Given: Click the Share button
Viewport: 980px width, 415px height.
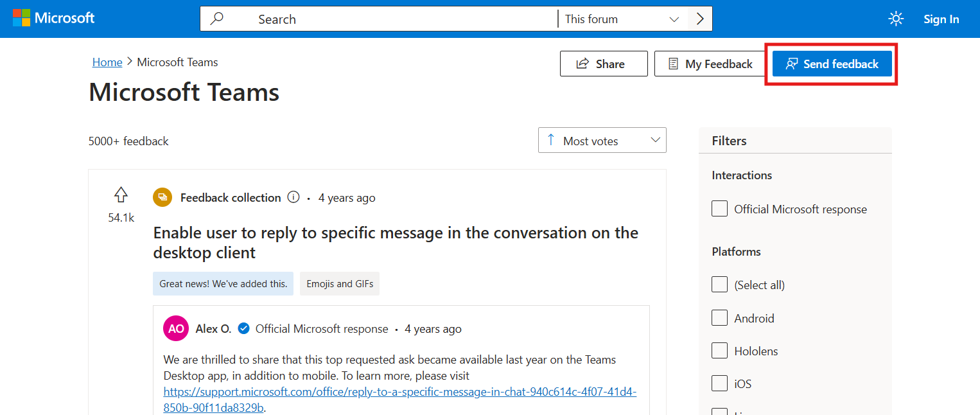Looking at the screenshot, I should coord(604,64).
